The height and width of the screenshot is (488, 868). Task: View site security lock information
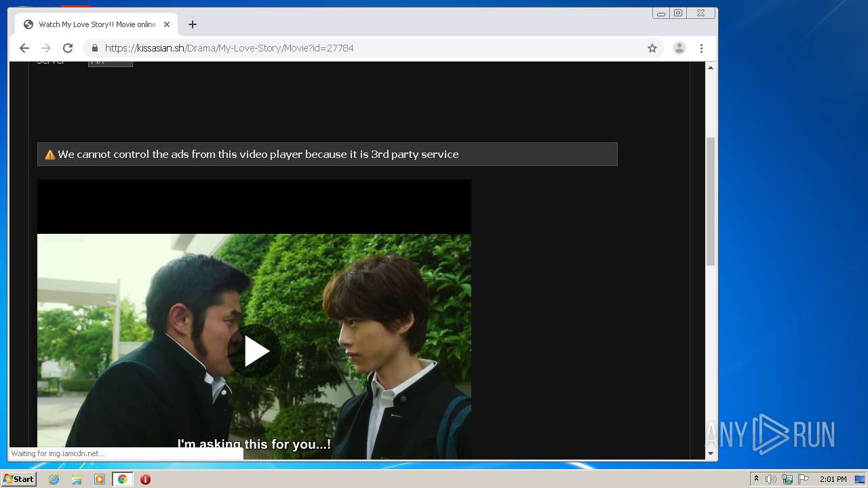pos(94,48)
